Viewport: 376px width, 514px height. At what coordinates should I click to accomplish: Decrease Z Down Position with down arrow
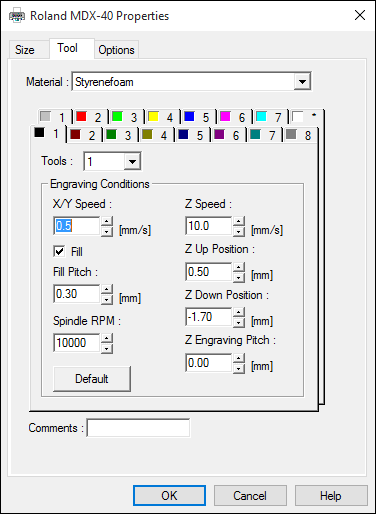[239, 322]
